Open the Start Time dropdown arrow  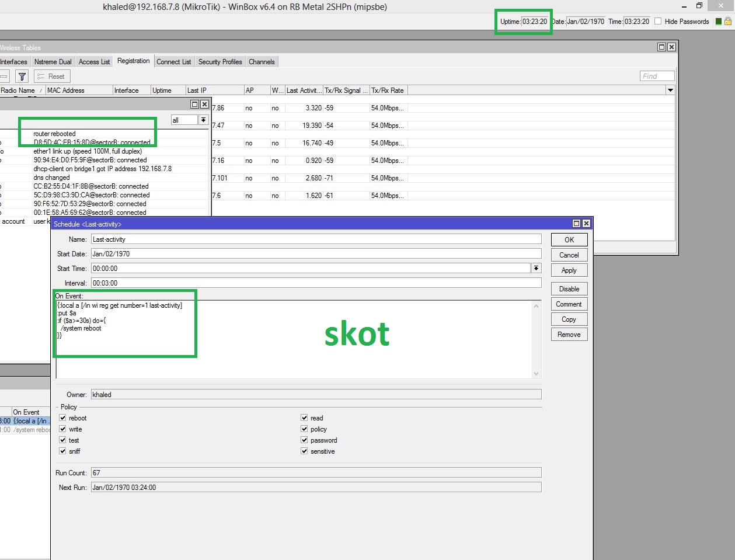pos(536,267)
